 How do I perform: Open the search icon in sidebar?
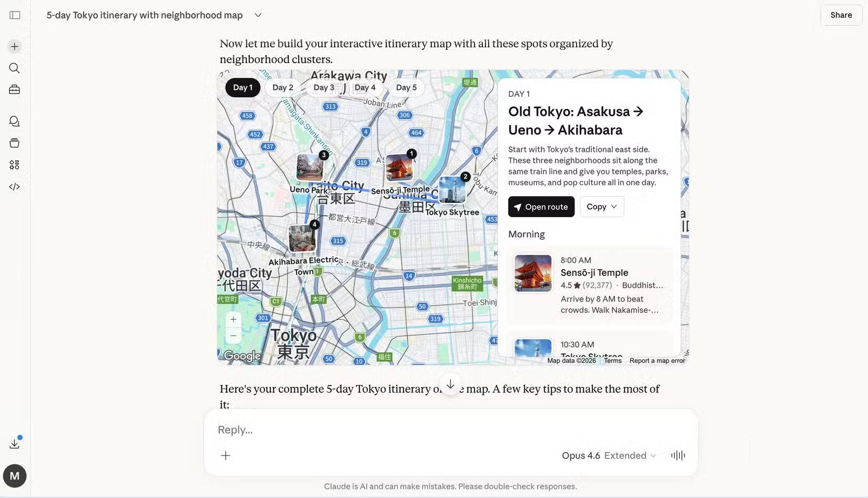15,68
